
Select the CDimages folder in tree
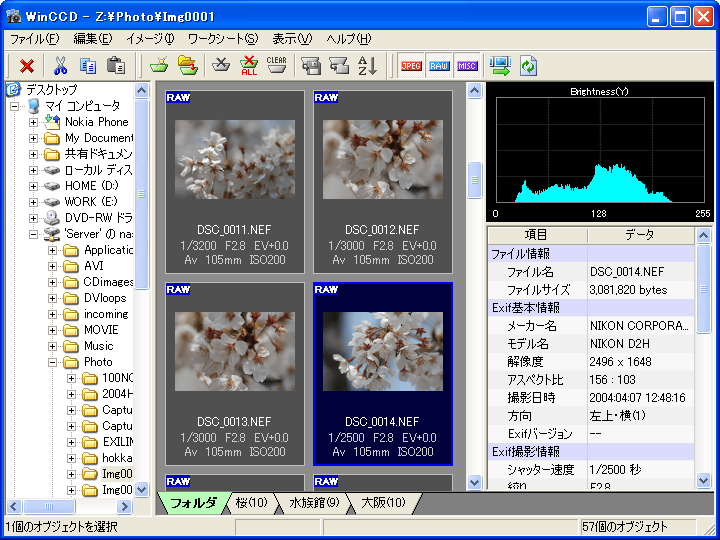108,282
